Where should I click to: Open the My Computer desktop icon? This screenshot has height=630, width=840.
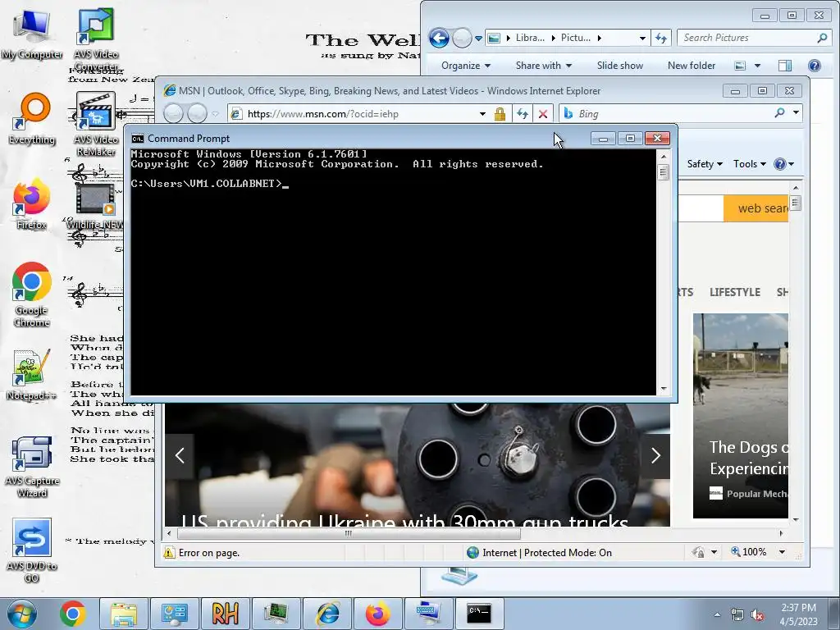[x=32, y=34]
